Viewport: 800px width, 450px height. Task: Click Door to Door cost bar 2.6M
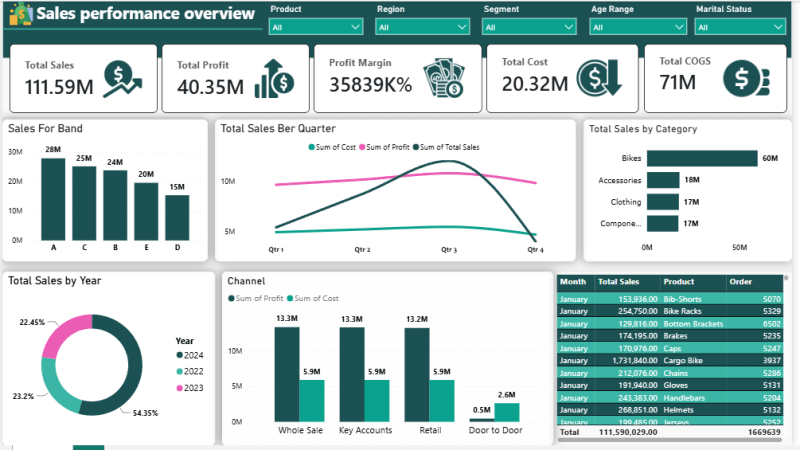507,413
